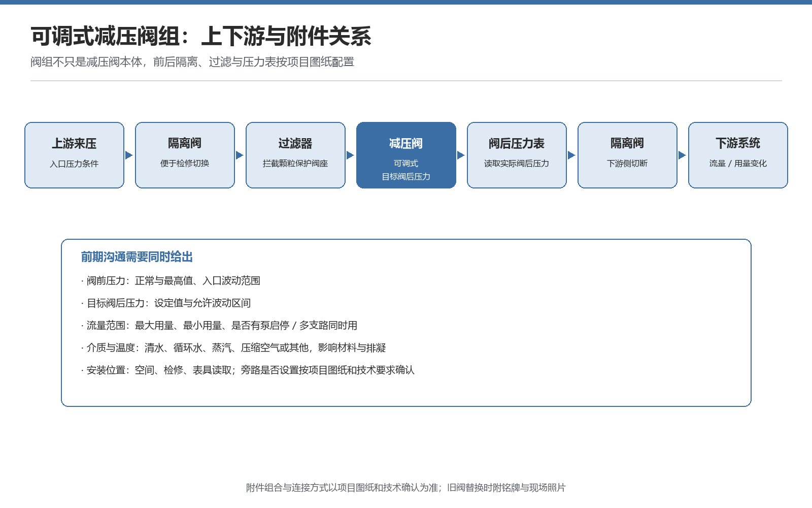This screenshot has width=812, height=508.
Task: Click the text 读取实际阀后压力
Action: (x=517, y=164)
